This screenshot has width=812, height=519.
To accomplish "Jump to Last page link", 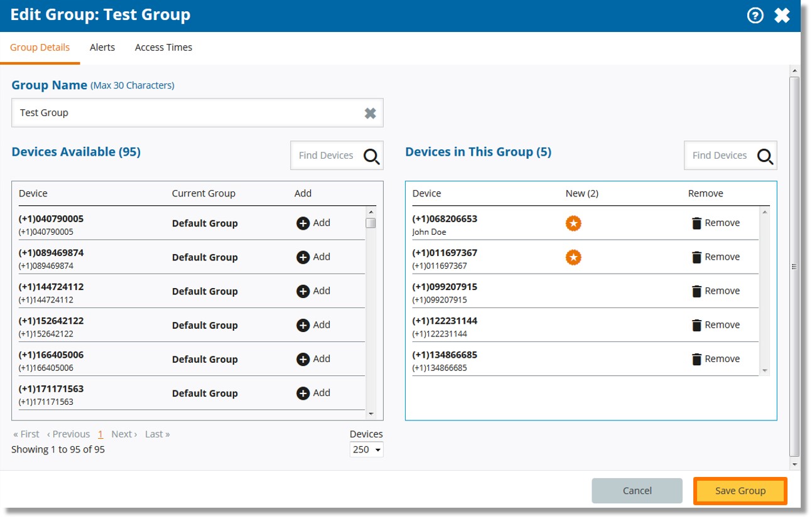I will point(158,434).
